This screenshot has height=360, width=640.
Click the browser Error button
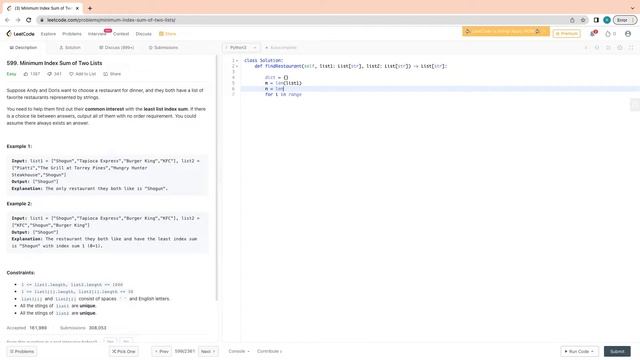click(x=624, y=20)
